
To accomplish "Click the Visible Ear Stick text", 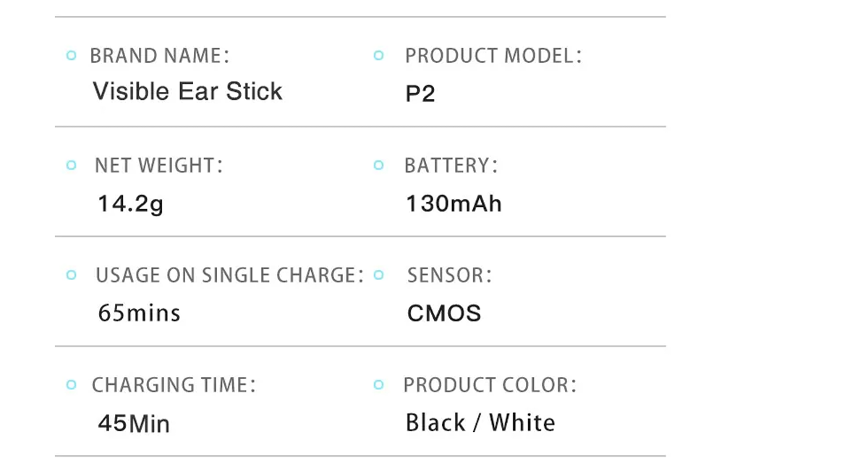I will click(187, 91).
